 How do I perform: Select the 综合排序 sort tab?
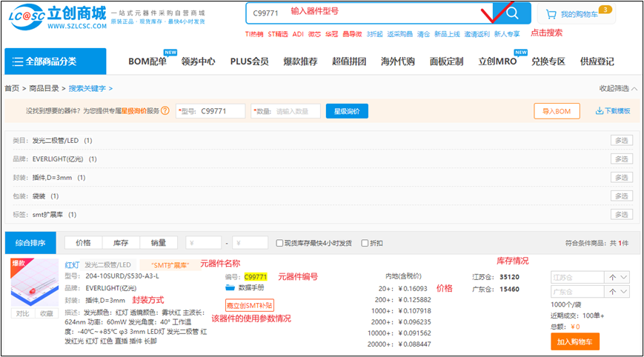click(x=30, y=243)
